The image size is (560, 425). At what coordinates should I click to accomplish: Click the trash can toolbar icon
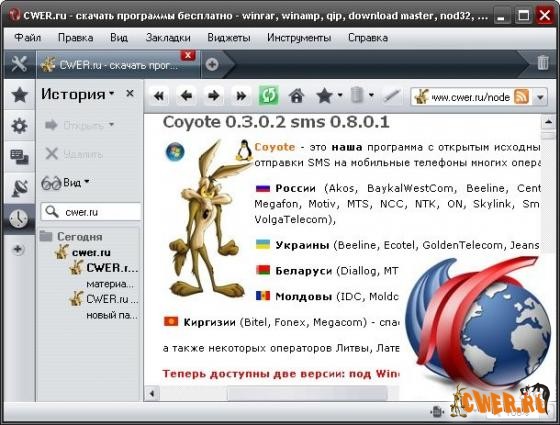click(x=357, y=95)
